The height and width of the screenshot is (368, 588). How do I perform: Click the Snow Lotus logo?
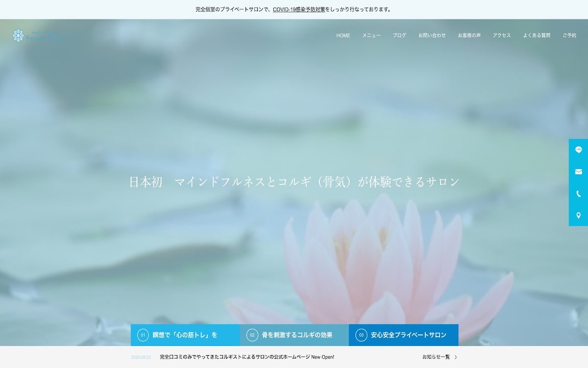38,36
